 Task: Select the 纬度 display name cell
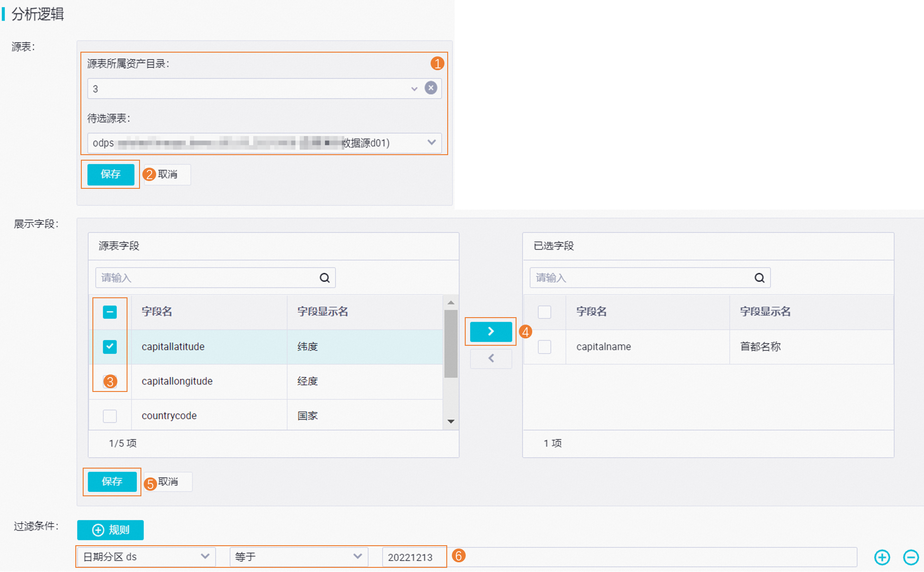point(308,347)
